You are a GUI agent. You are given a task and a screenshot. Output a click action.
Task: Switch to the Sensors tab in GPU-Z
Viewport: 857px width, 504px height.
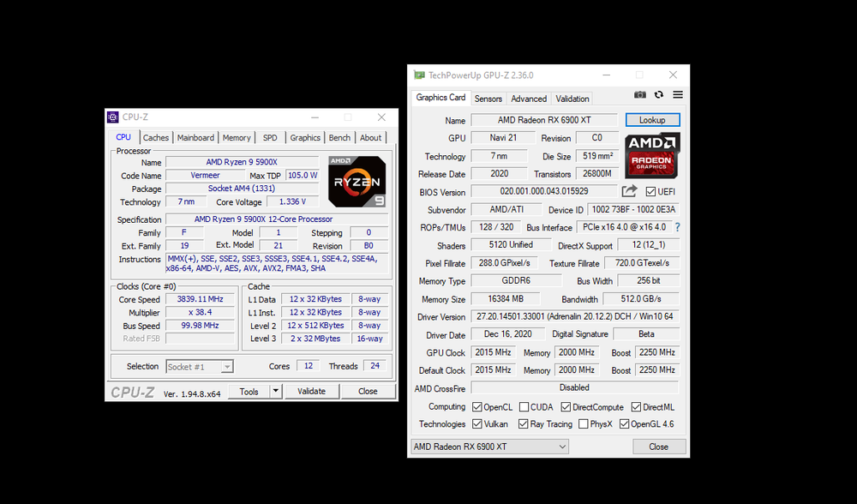click(488, 99)
